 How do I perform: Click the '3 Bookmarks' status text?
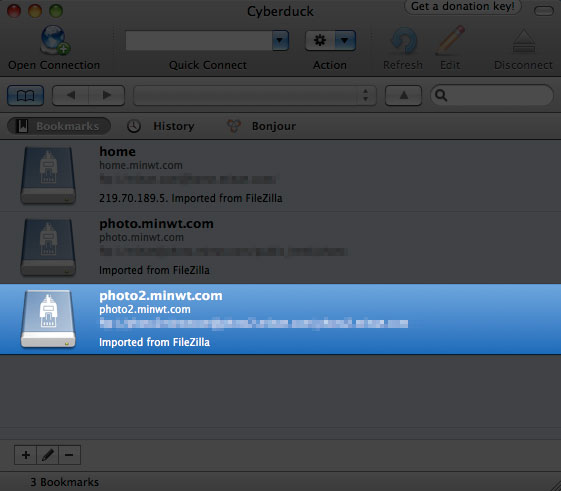pos(64,482)
